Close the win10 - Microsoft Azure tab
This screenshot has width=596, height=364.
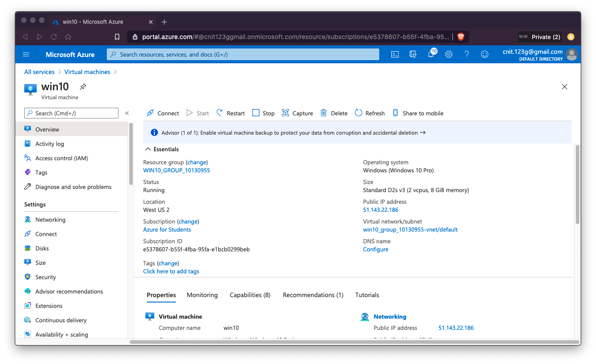point(150,22)
